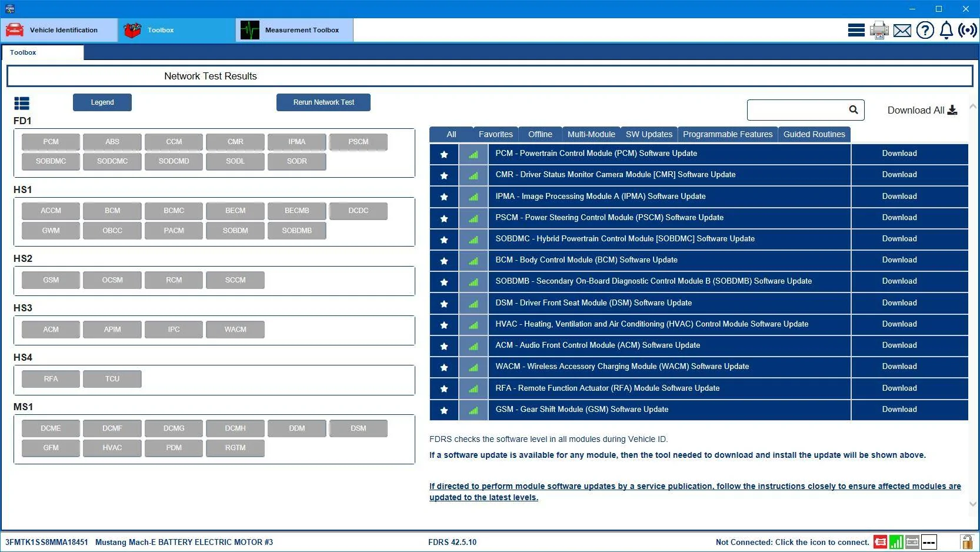Click the dashes voltage indicator box
Viewport: 980px width, 552px height.
(929, 542)
